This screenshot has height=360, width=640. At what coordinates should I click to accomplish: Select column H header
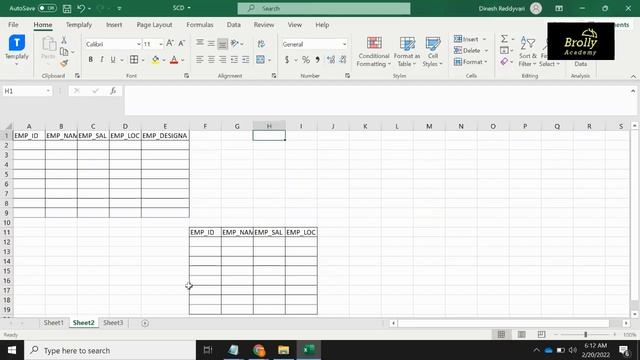[269, 126]
